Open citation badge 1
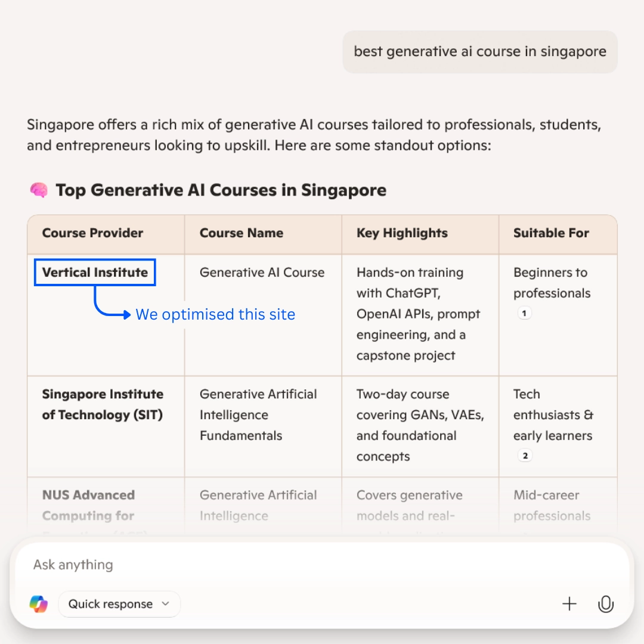The height and width of the screenshot is (644, 644). pyautogui.click(x=525, y=313)
